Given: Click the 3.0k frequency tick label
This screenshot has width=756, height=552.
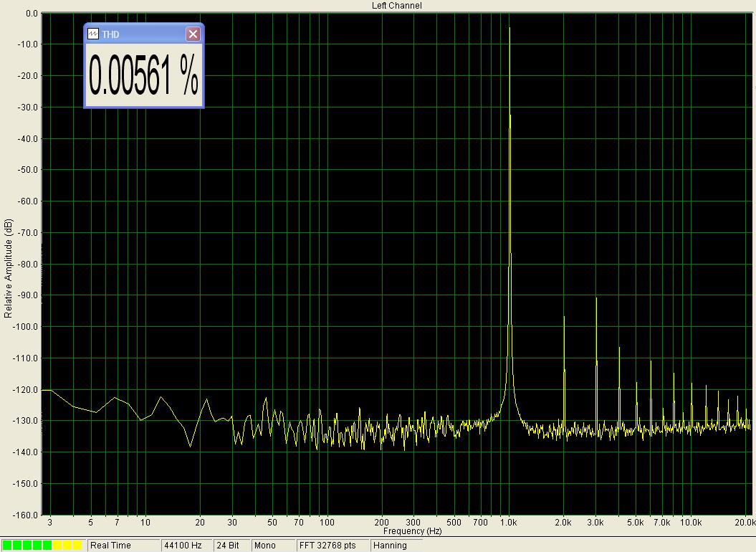Looking at the screenshot, I should [x=595, y=522].
